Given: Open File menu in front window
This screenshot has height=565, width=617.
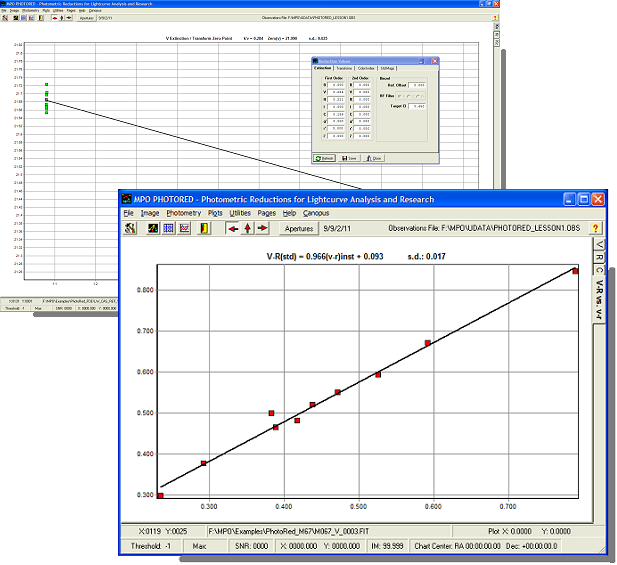Looking at the screenshot, I should click(x=128, y=213).
